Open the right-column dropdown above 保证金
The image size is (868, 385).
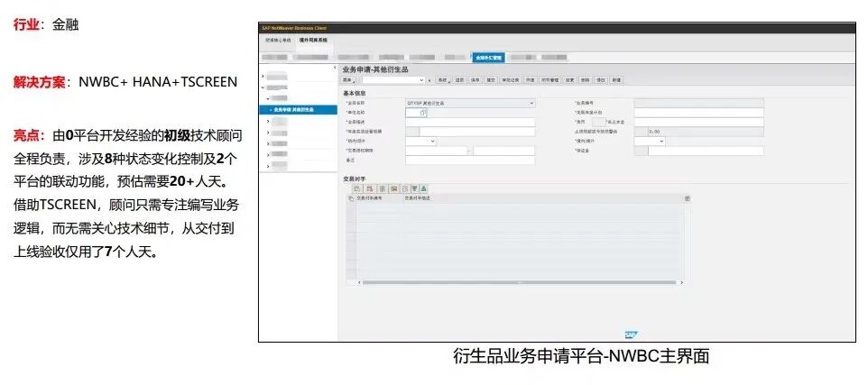point(661,142)
